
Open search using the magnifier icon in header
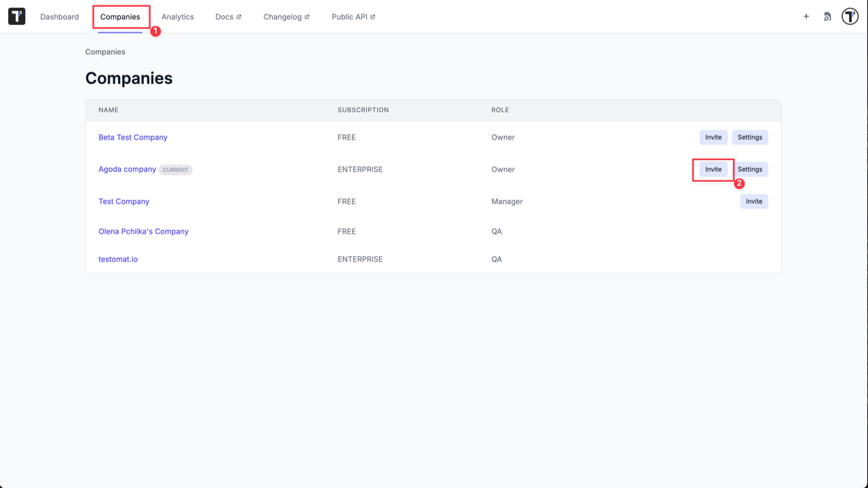827,16
